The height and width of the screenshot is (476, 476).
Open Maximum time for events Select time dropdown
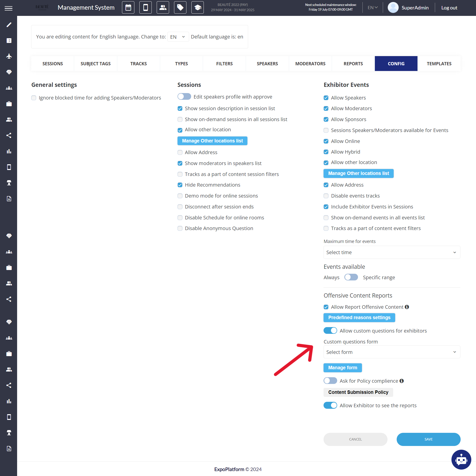(392, 252)
